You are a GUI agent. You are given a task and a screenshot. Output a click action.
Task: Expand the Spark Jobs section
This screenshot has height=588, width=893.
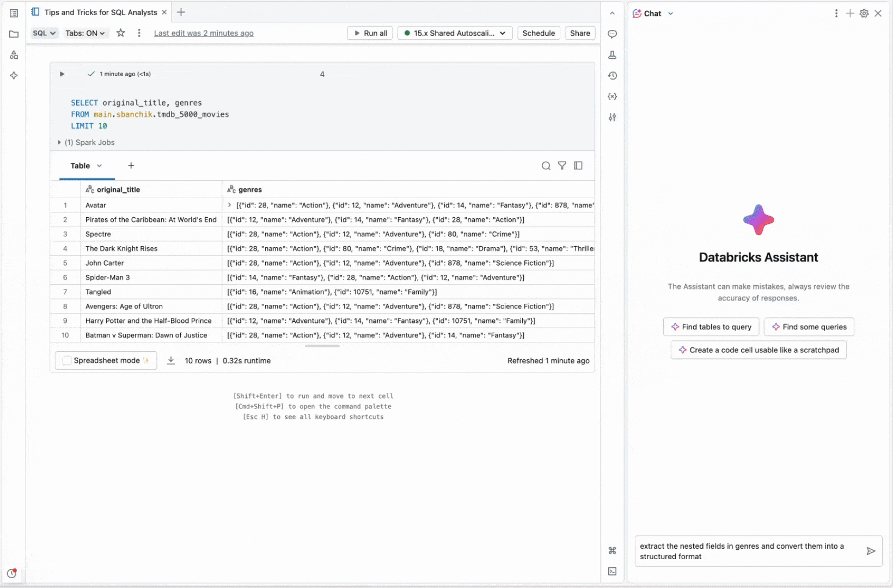59,142
